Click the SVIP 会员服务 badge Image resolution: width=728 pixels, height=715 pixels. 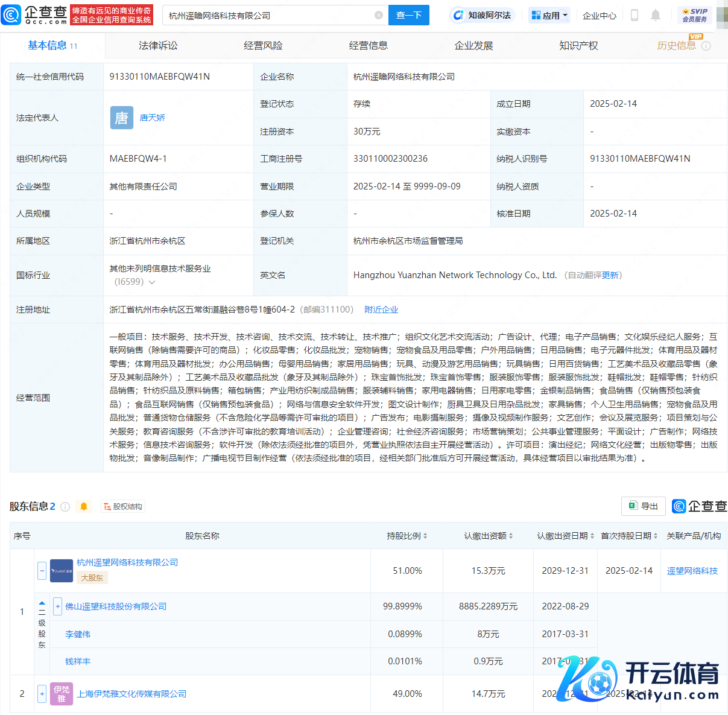[694, 15]
